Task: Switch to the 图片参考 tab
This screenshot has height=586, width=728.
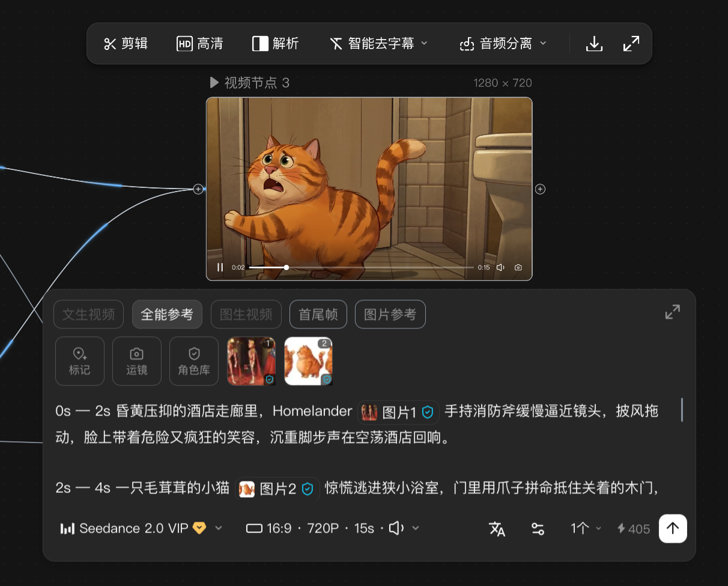Action: [390, 315]
